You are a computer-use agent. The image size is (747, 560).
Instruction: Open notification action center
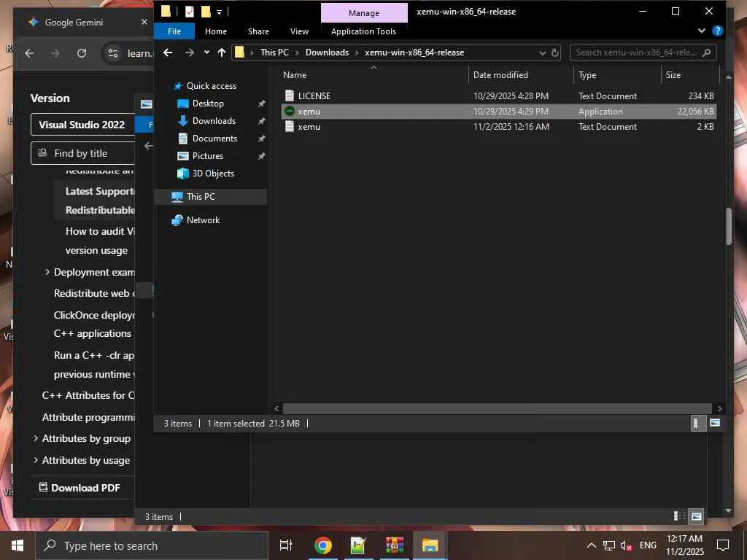click(x=723, y=545)
